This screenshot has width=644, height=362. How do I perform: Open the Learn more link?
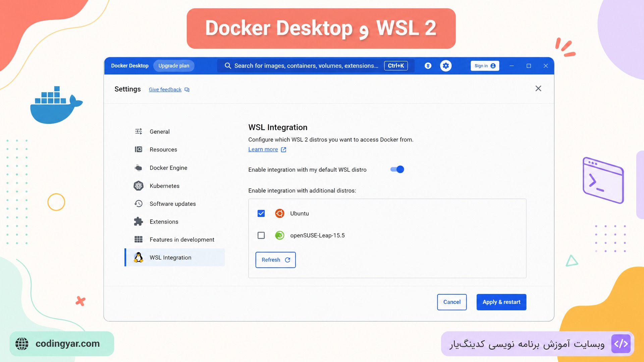[263, 149]
